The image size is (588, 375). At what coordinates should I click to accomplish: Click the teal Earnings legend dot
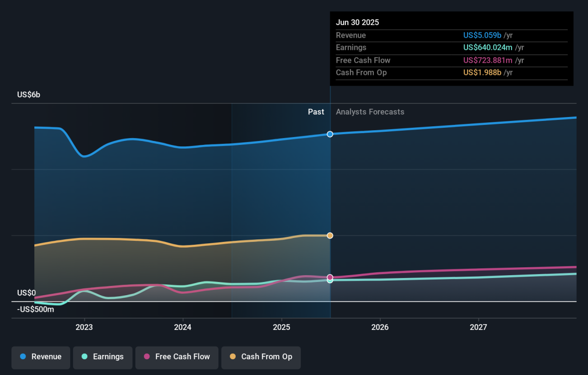pyautogui.click(x=84, y=357)
